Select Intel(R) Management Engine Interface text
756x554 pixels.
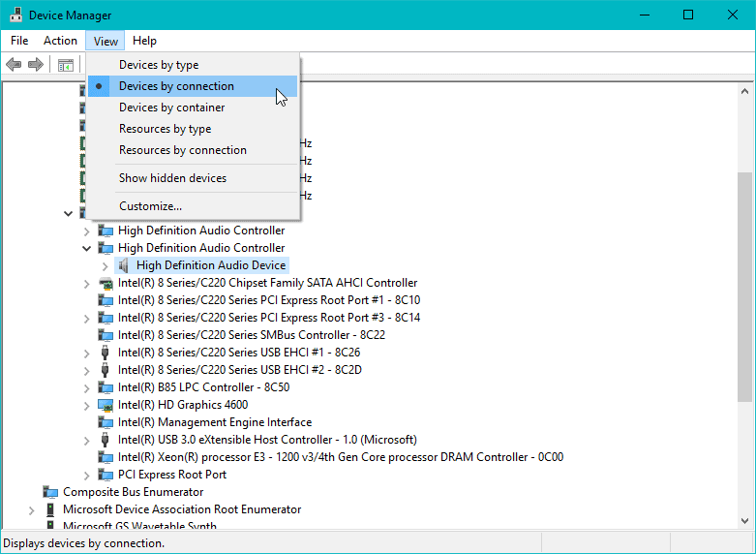coord(215,422)
